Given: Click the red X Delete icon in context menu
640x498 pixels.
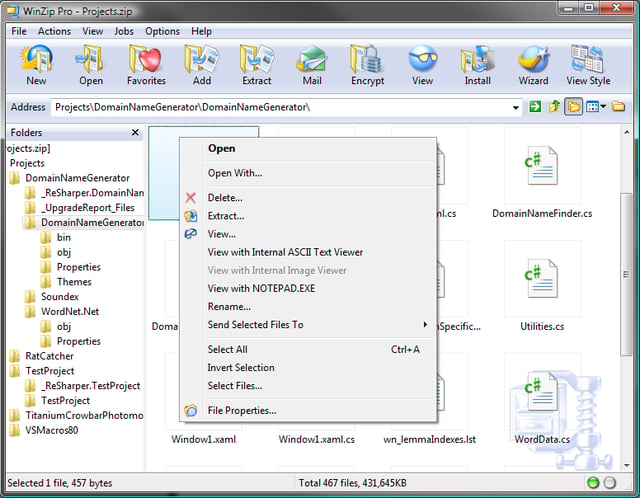Looking at the screenshot, I should pyautogui.click(x=190, y=198).
